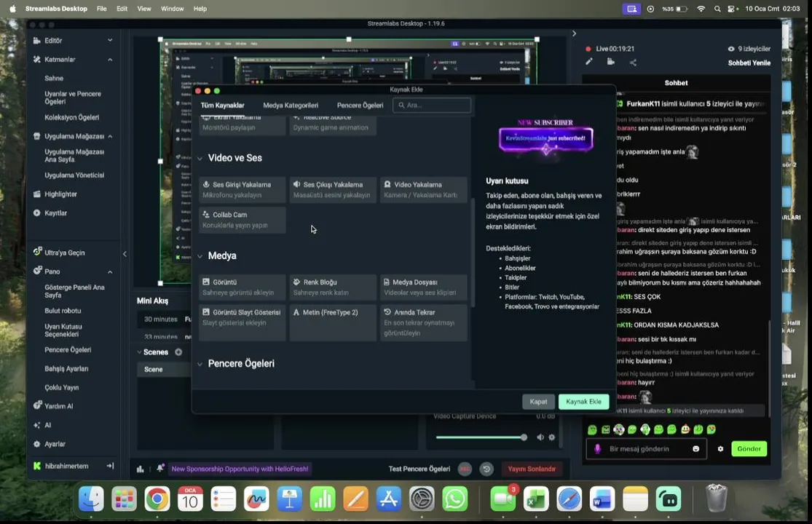The width and height of the screenshot is (812, 524).
Task: Adjust Video Capture Device volume slider
Action: [x=481, y=437]
